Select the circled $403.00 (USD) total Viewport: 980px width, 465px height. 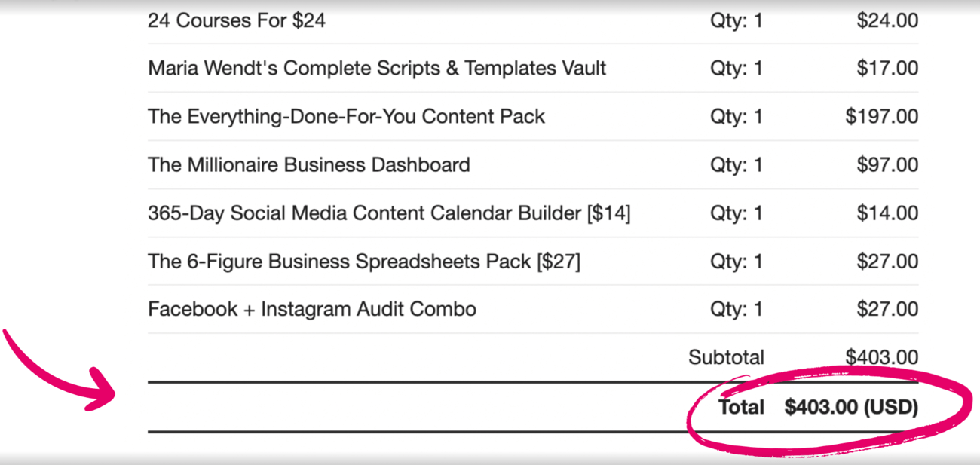pos(851,408)
